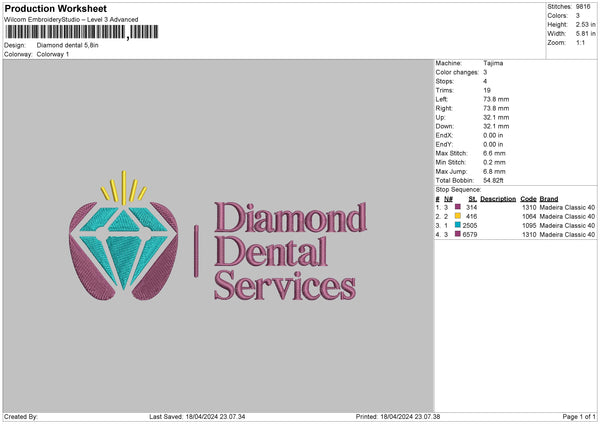Click the purple swatch in stop sequence row 1
Viewport: 600px width, 424px height.
click(x=458, y=207)
